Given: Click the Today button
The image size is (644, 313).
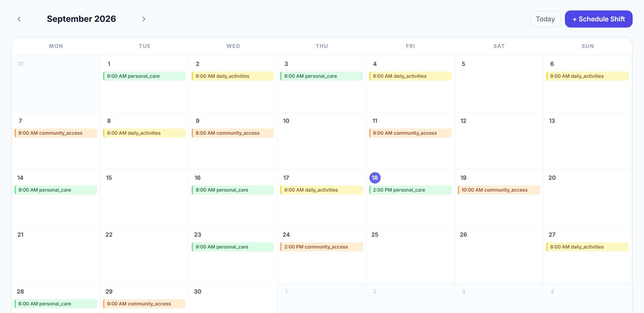Looking at the screenshot, I should click(545, 19).
